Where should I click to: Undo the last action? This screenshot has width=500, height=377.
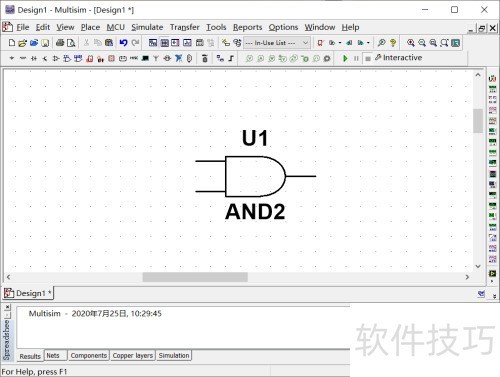click(x=123, y=43)
